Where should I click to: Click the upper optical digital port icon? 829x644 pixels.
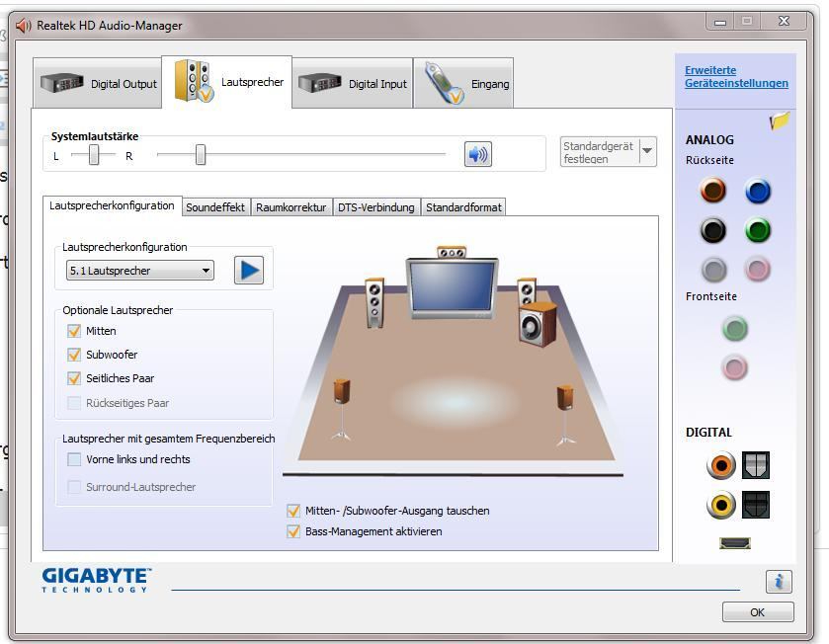point(756,465)
